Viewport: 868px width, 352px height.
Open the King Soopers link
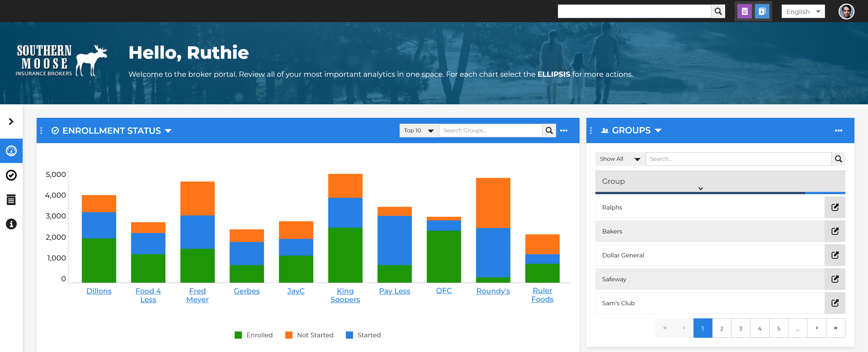coord(345,295)
